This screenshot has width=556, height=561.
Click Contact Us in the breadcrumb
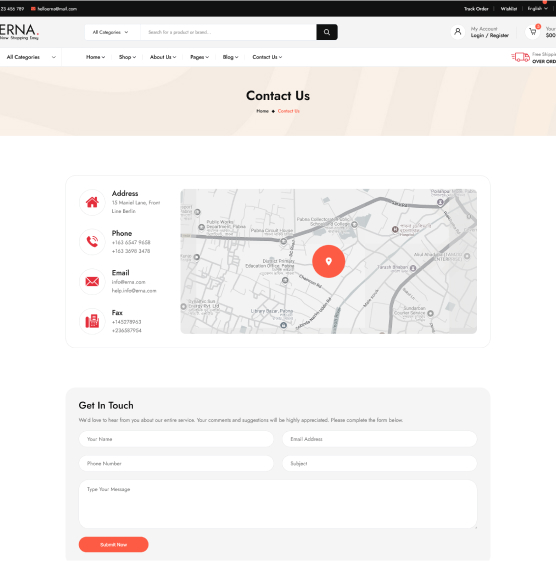point(288,111)
